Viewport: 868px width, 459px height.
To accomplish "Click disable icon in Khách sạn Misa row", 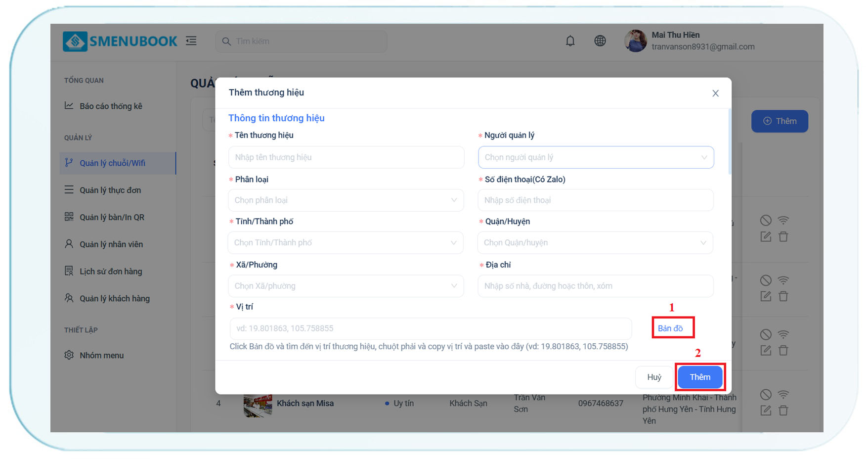I will pos(766,394).
